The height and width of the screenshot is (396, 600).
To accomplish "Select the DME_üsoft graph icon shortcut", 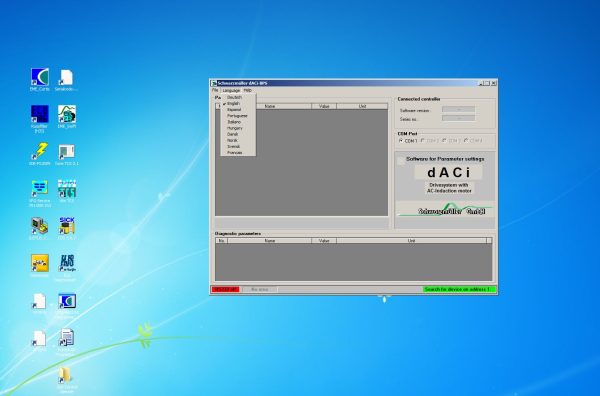I will [67, 114].
